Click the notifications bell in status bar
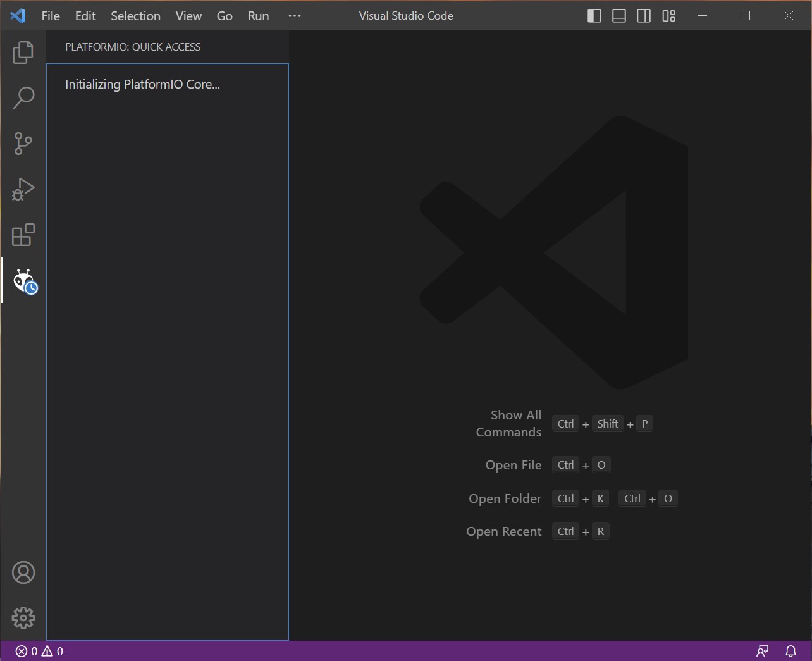The height and width of the screenshot is (661, 812). coord(790,651)
